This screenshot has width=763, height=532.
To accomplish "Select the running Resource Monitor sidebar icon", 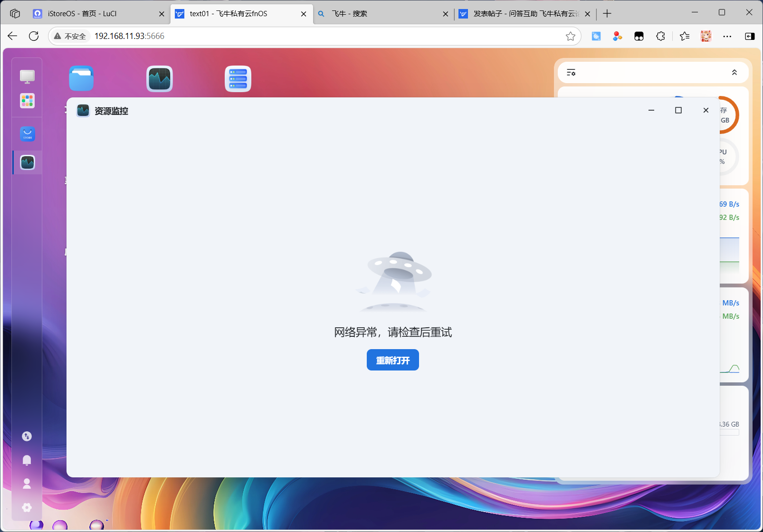I will (27, 162).
